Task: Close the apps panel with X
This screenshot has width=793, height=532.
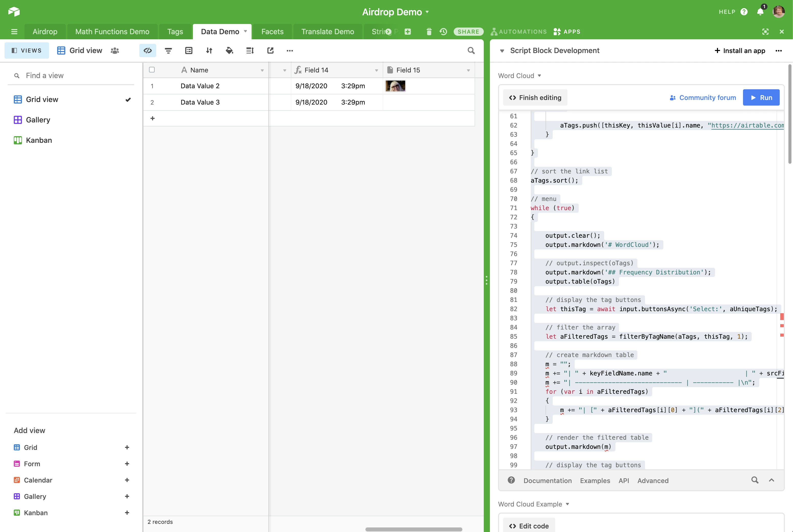Action: click(x=782, y=32)
